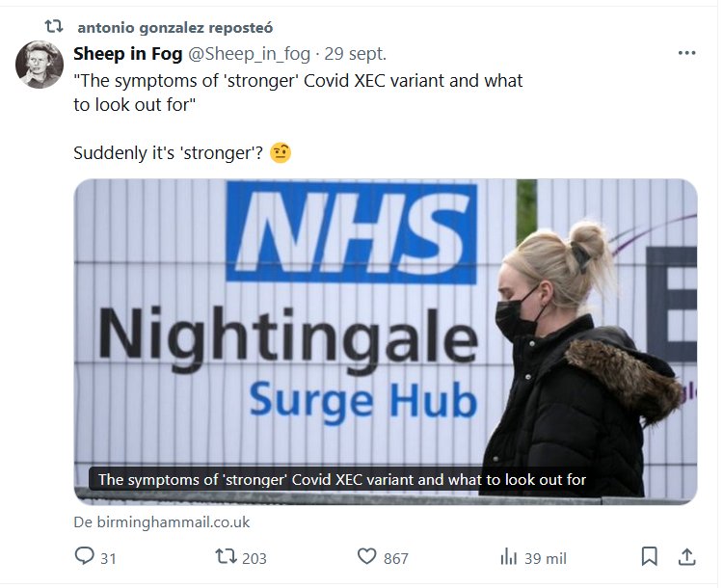Open the 29 sept. timestamp link
Screen dimensions: 723x588
pyautogui.click(x=356, y=54)
